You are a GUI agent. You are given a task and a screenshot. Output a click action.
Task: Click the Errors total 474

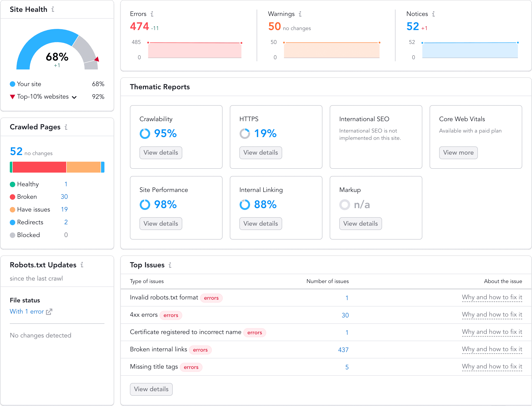(139, 26)
